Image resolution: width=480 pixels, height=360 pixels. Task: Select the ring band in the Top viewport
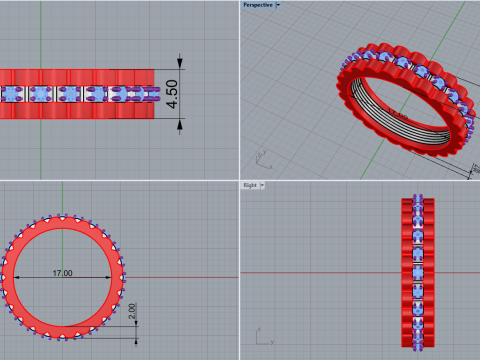(x=80, y=94)
